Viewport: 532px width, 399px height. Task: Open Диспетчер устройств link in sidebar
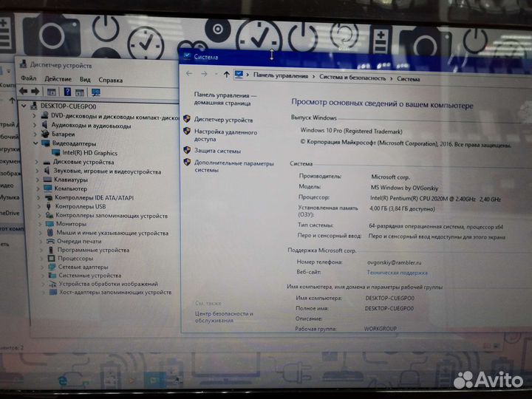click(x=223, y=120)
